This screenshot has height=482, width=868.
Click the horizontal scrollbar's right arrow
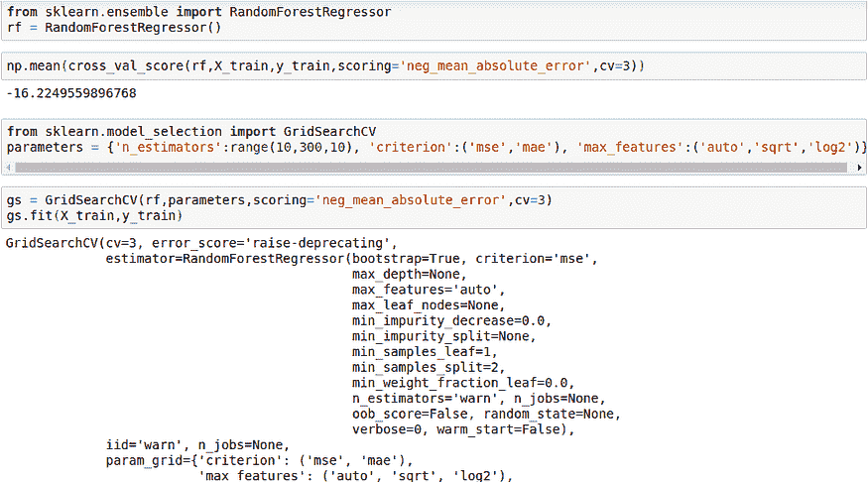click(858, 169)
